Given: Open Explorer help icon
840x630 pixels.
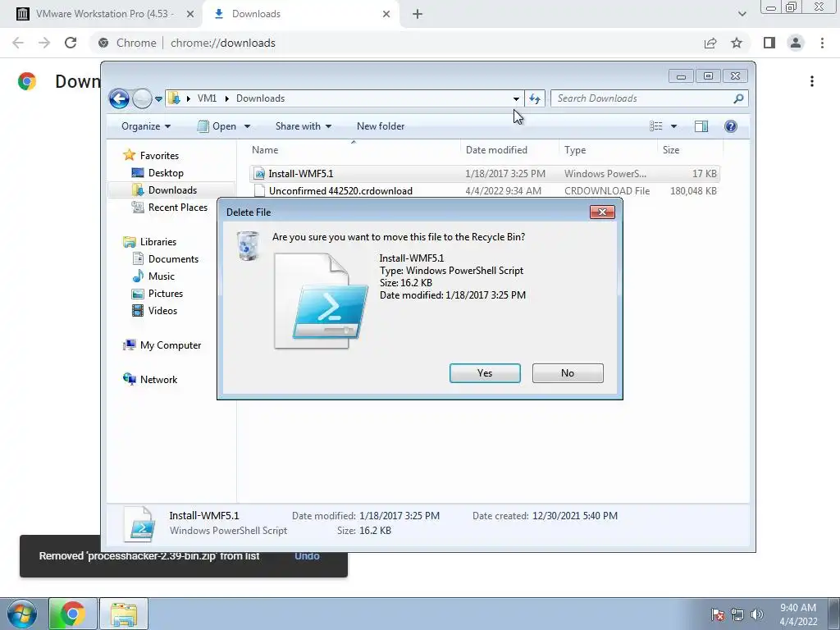Looking at the screenshot, I should click(731, 126).
